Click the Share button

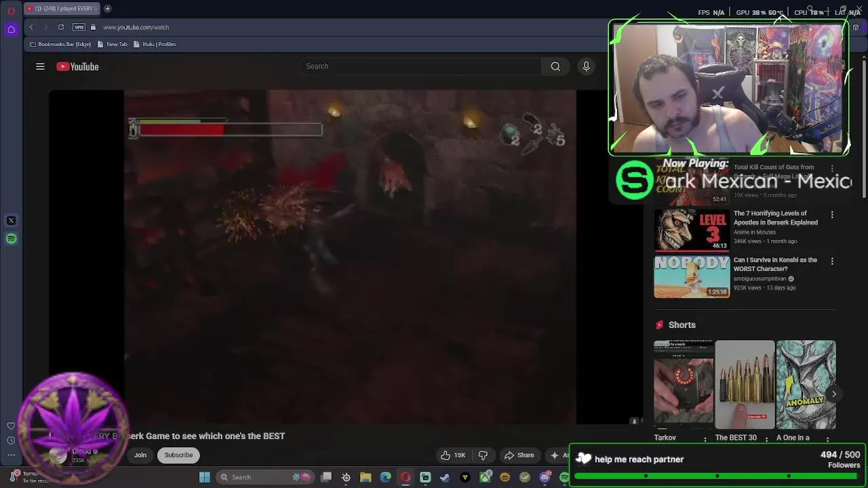point(519,455)
